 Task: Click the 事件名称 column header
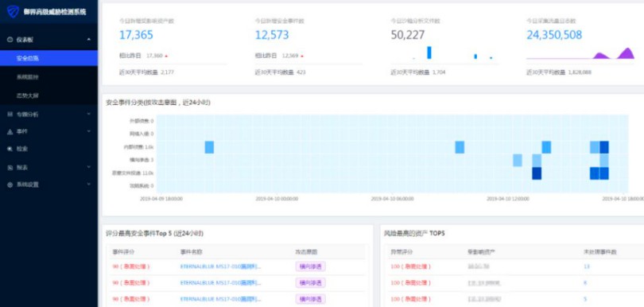(x=191, y=251)
